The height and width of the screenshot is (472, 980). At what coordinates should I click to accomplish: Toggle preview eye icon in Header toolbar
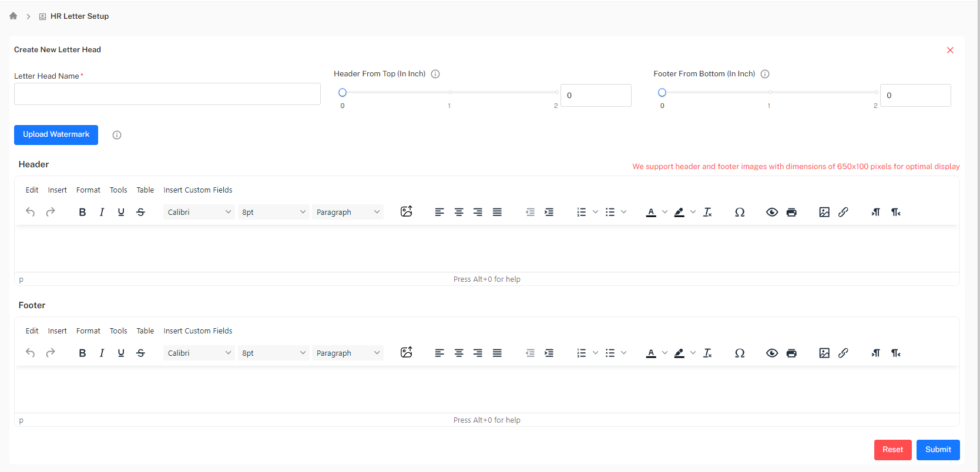pyautogui.click(x=772, y=212)
